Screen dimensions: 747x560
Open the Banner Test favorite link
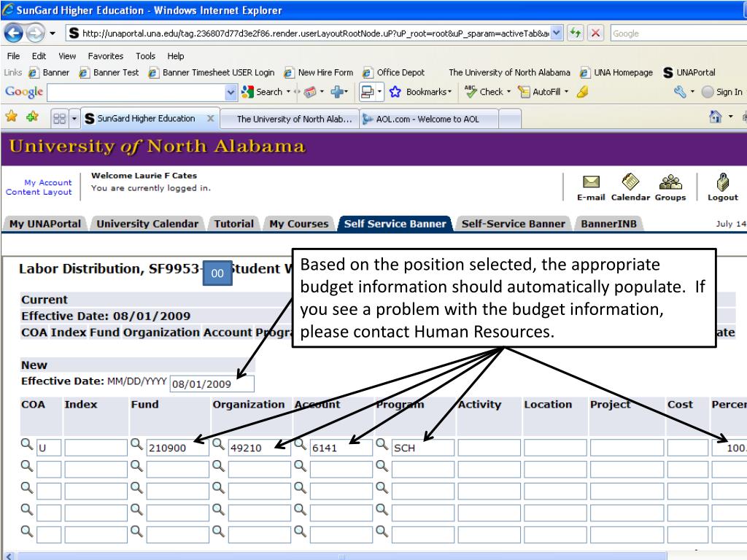click(x=109, y=72)
